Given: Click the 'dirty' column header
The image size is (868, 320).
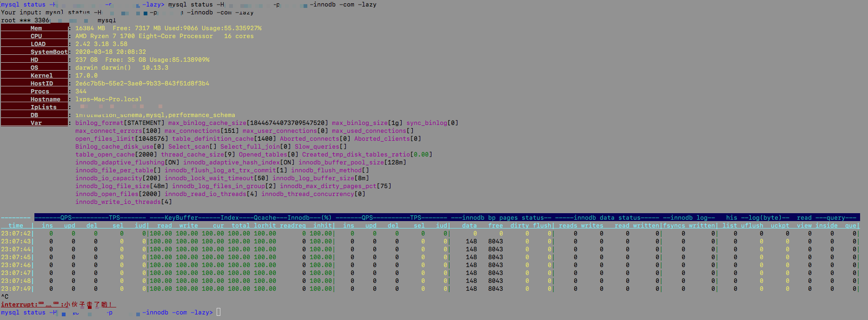Looking at the screenshot, I should (520, 226).
